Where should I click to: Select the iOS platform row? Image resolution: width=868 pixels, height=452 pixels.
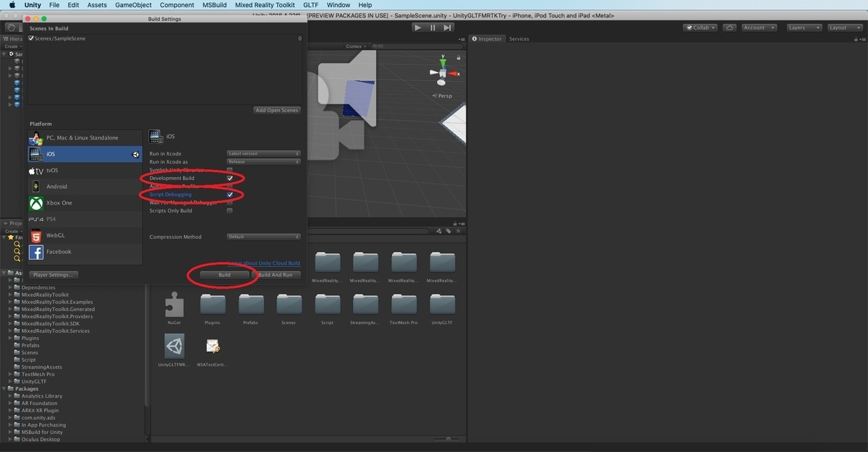[85, 154]
